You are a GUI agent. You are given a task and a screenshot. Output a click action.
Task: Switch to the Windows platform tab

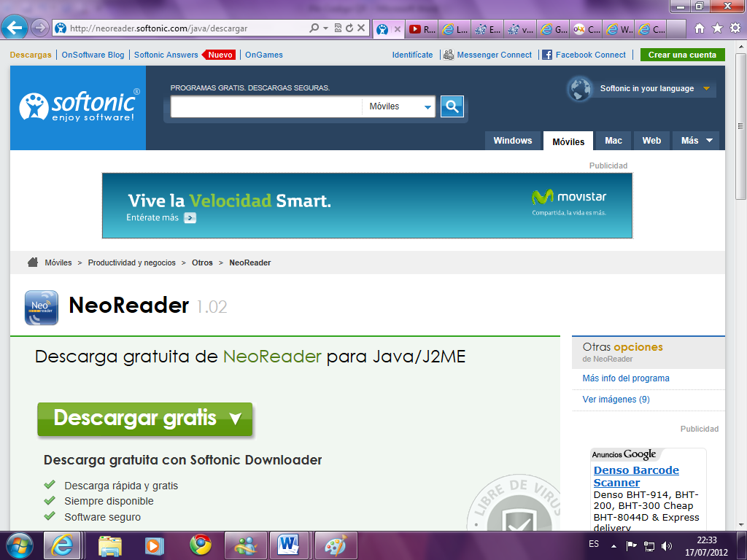(512, 141)
